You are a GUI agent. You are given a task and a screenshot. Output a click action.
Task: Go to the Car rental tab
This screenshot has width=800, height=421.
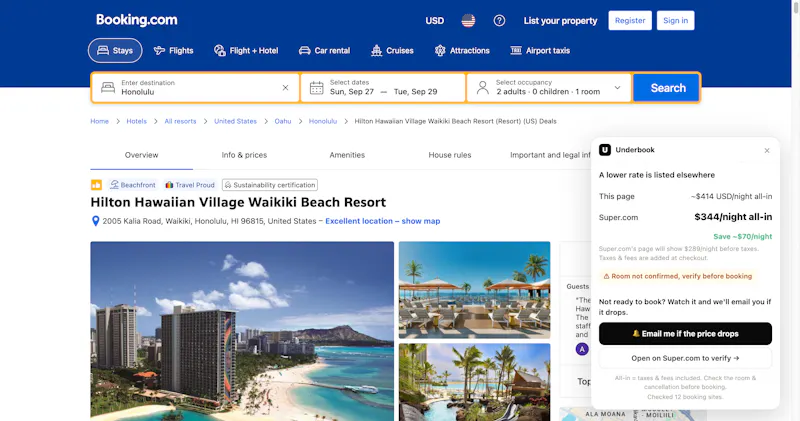(324, 51)
